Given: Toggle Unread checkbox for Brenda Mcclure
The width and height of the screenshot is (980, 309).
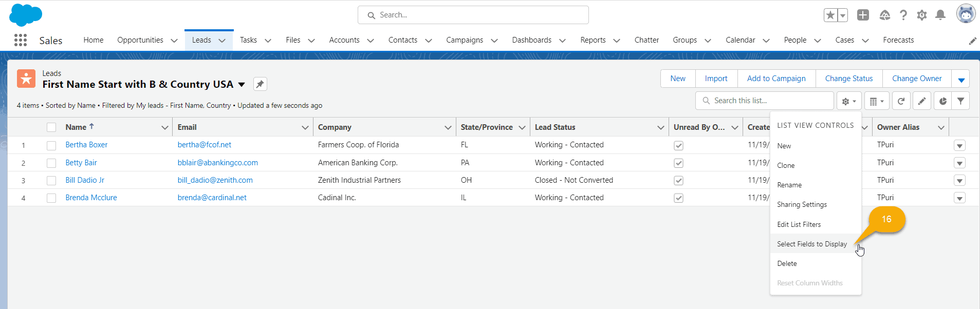Looking at the screenshot, I should click(678, 198).
